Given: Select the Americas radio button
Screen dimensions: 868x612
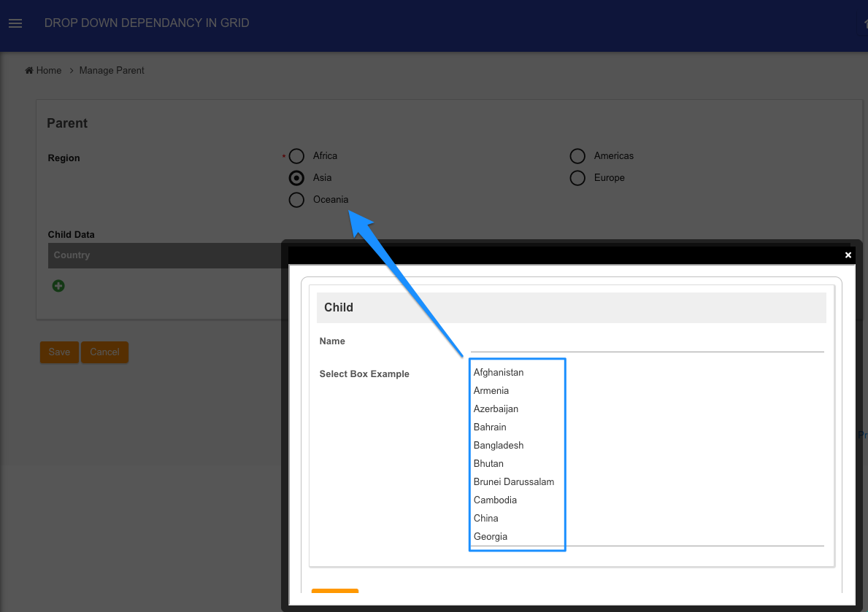Looking at the screenshot, I should click(x=577, y=156).
